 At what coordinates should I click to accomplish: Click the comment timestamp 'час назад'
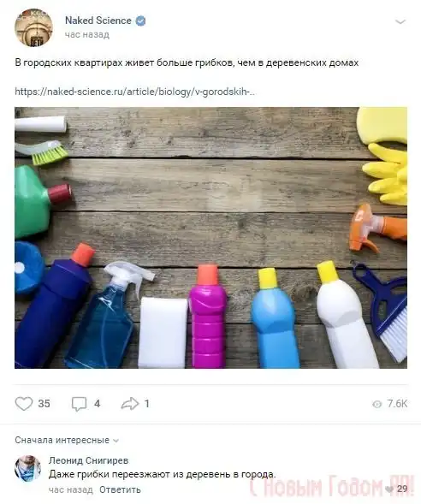point(71,489)
